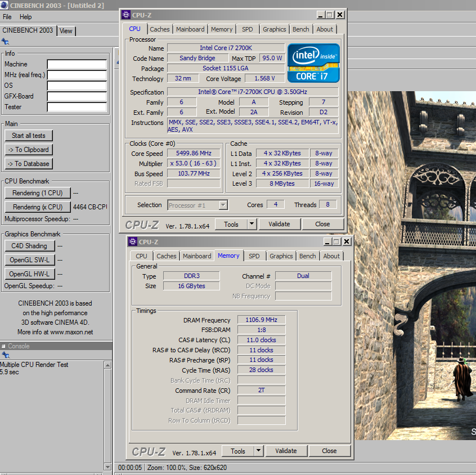
Task: Start the OpenGL SW-L test
Action: point(29,260)
